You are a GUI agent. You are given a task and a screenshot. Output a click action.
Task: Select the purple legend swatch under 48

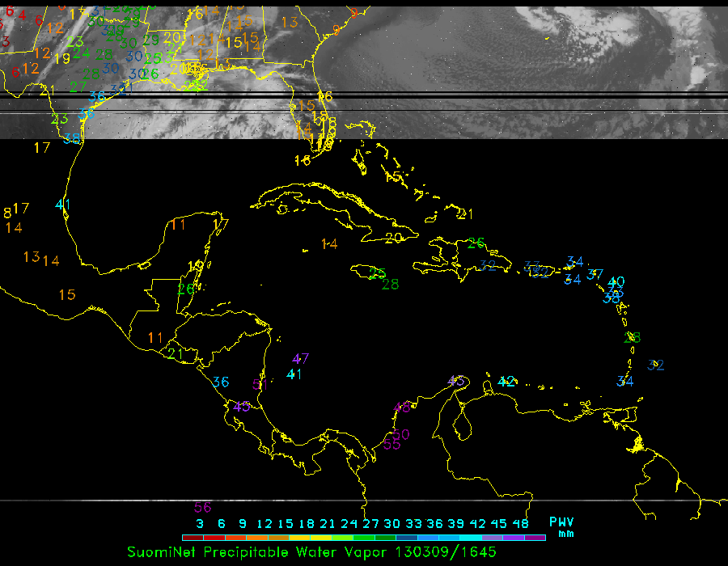[535, 537]
